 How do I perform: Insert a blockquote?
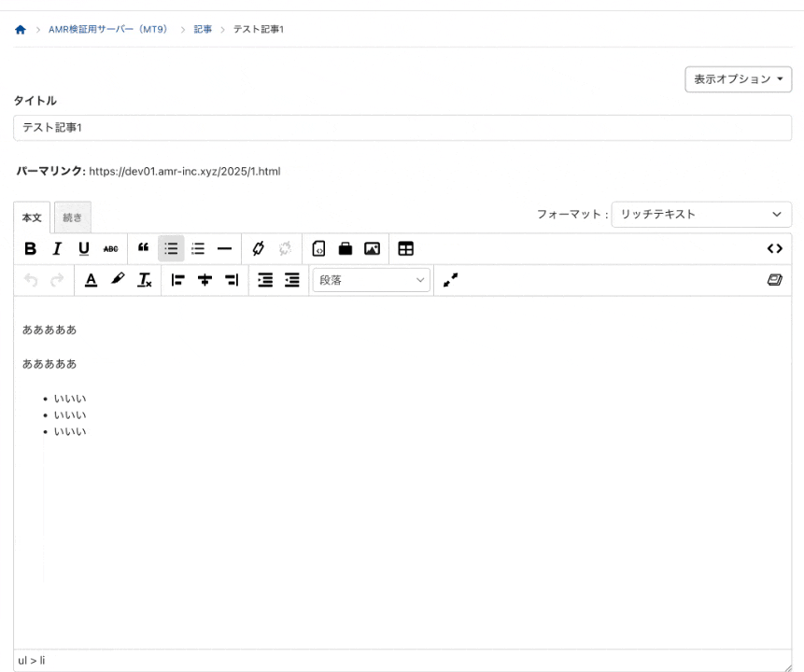(x=142, y=248)
